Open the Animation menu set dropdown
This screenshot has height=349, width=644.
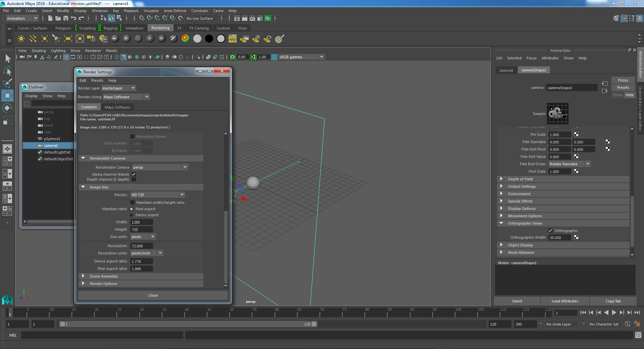pos(22,18)
